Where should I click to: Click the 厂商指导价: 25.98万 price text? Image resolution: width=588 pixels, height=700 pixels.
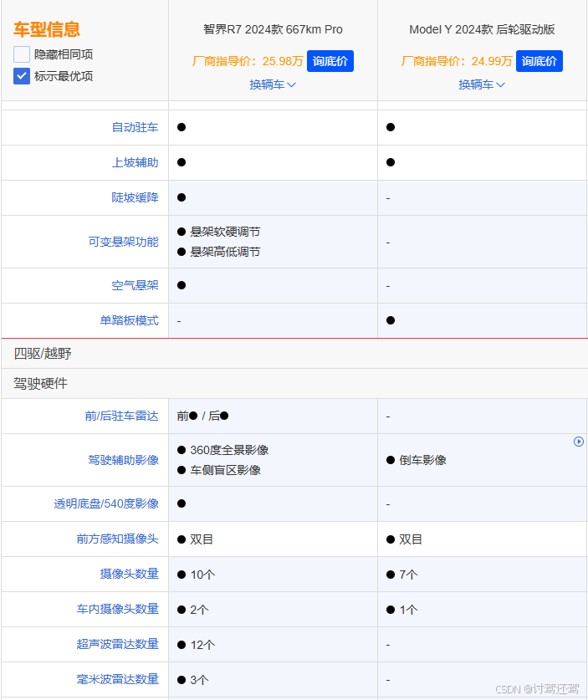[248, 61]
